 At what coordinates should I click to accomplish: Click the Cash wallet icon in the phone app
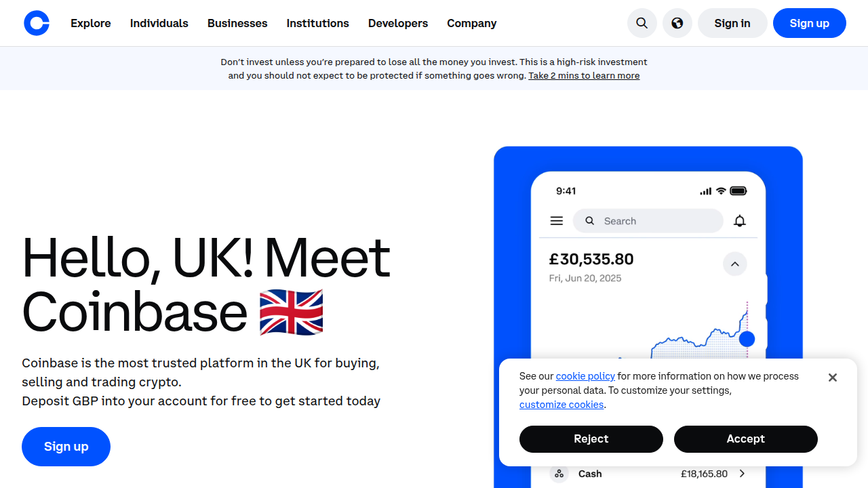[559, 473]
